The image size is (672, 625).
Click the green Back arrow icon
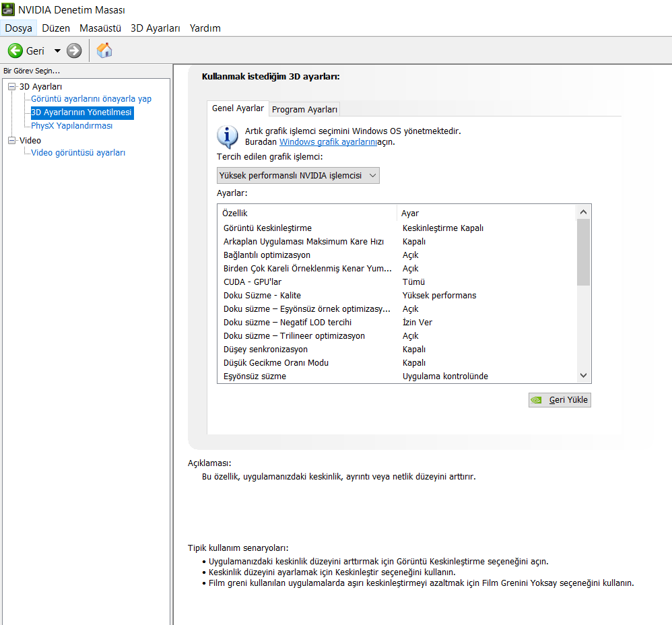pos(15,51)
